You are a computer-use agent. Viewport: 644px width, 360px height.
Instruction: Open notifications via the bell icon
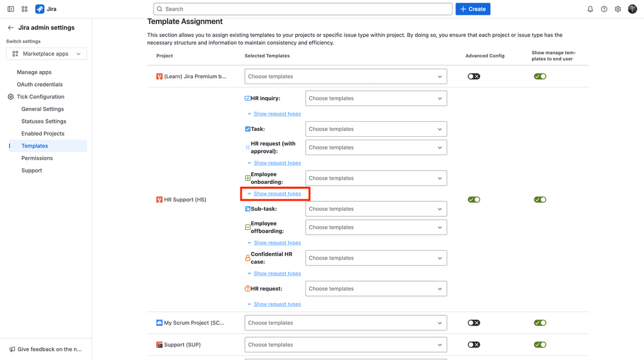click(x=590, y=8)
